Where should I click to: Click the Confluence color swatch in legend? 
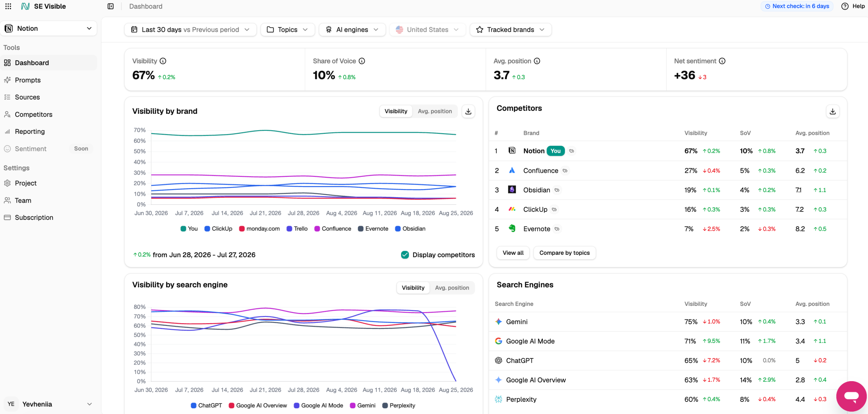click(x=317, y=229)
